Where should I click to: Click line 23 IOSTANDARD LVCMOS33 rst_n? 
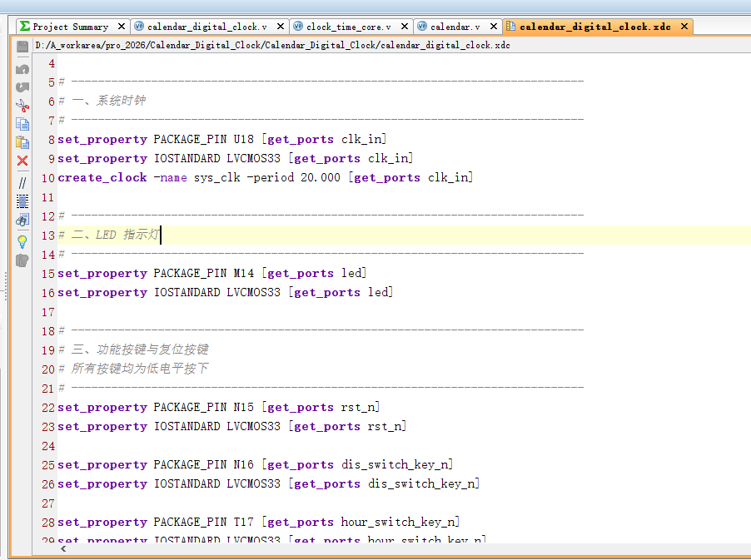231,427
